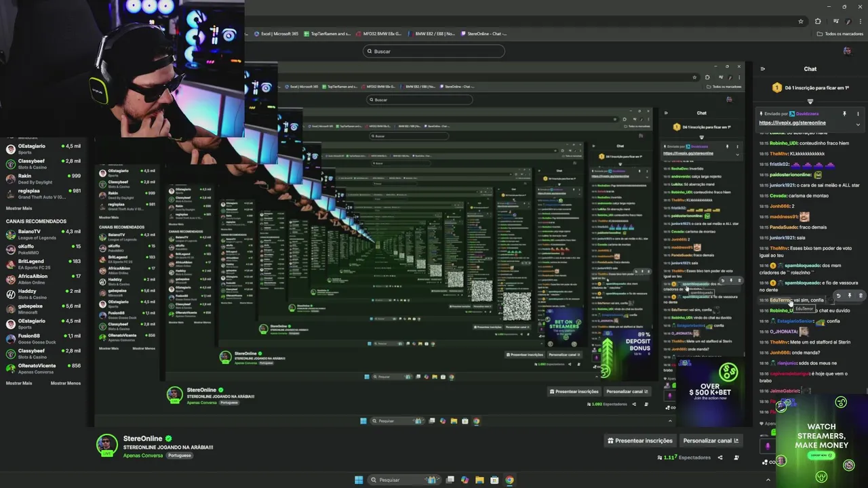Reply arrow icon on EduTerror message
The height and width of the screenshot is (488, 868).
point(838,296)
